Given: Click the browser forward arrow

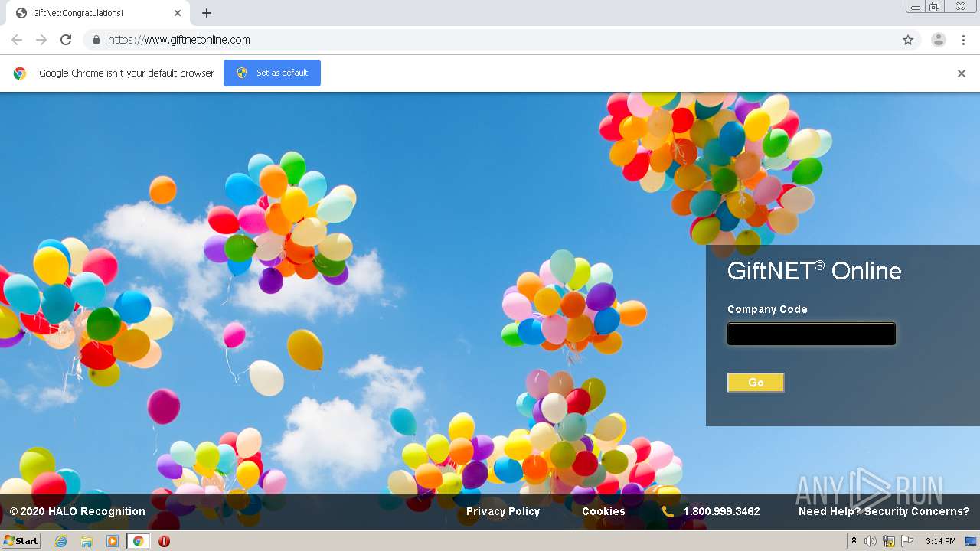Looking at the screenshot, I should (41, 40).
